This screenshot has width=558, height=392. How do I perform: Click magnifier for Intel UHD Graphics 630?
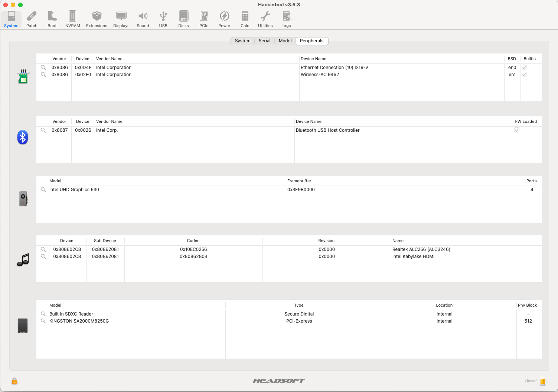click(x=43, y=190)
